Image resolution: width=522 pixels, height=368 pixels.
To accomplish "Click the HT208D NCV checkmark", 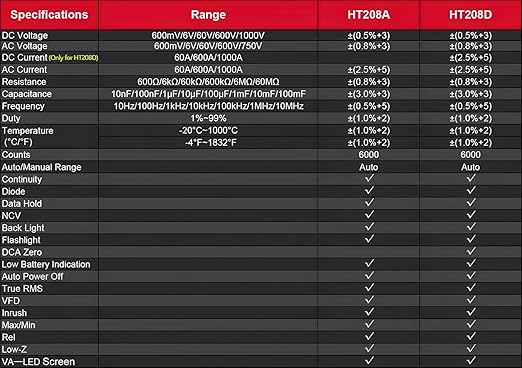I will 471,215.
